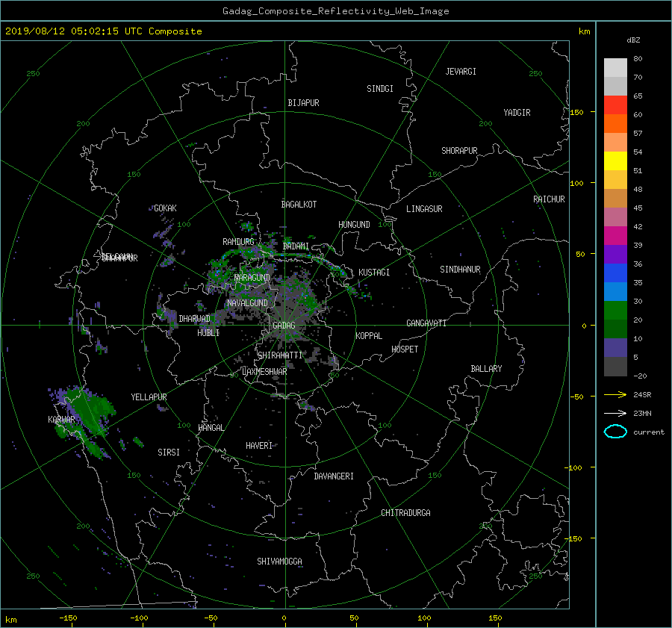This screenshot has height=628, width=672.
Task: Click the KOPPAL city label
Action: pos(369,335)
